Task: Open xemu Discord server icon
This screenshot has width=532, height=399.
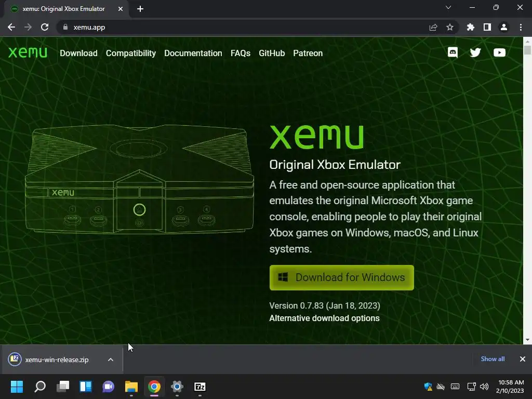Action: 453,52
